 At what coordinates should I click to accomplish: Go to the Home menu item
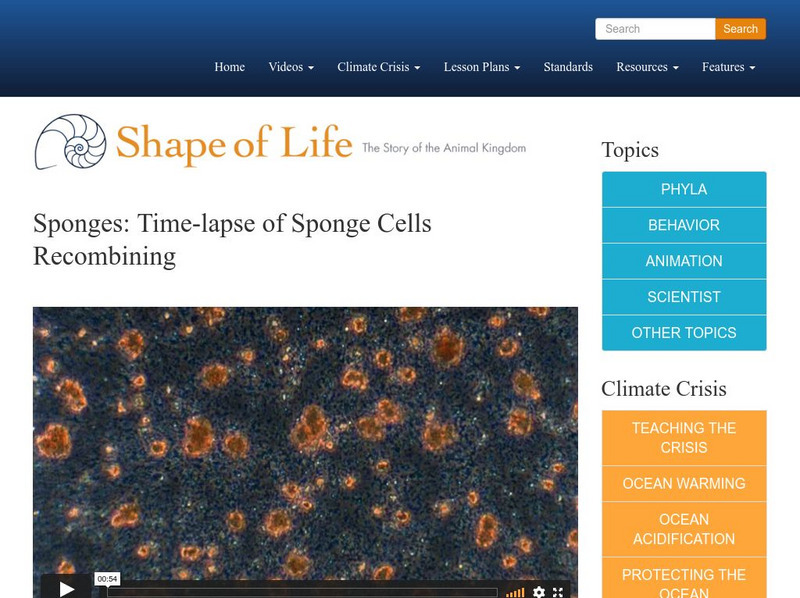[229, 67]
